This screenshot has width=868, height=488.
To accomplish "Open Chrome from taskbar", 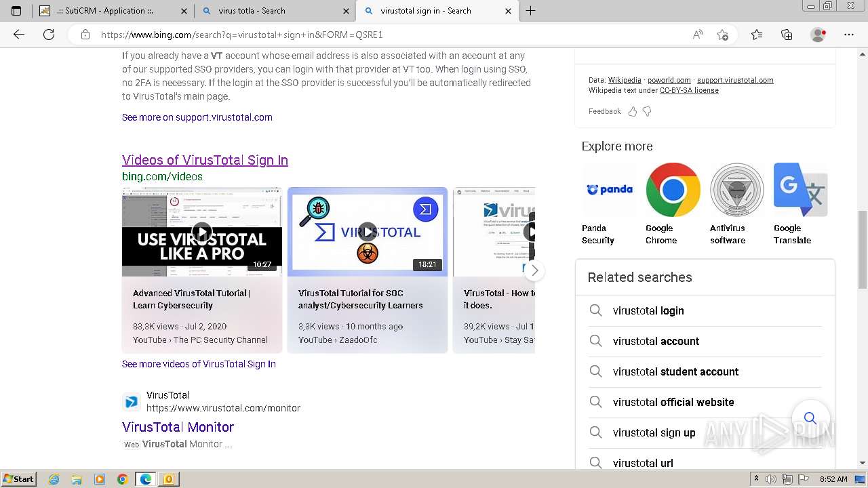I will [x=123, y=479].
